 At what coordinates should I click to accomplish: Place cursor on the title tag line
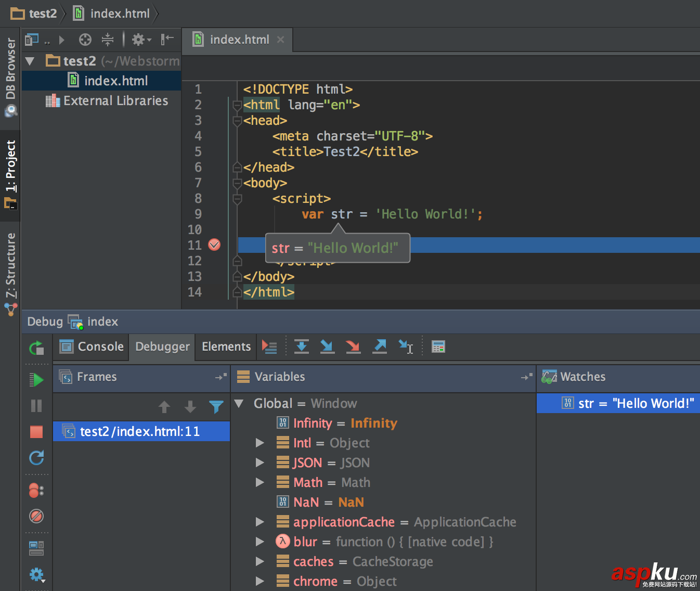(x=345, y=152)
